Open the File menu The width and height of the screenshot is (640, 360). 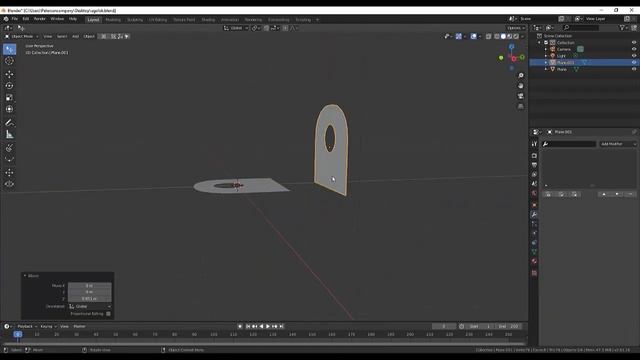coord(15,19)
